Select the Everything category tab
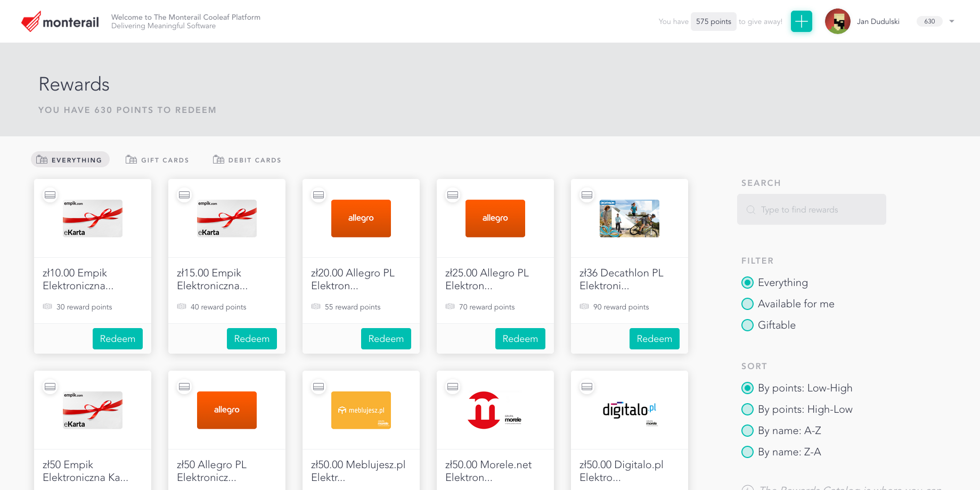Viewport: 980px width, 490px height. 70,159
